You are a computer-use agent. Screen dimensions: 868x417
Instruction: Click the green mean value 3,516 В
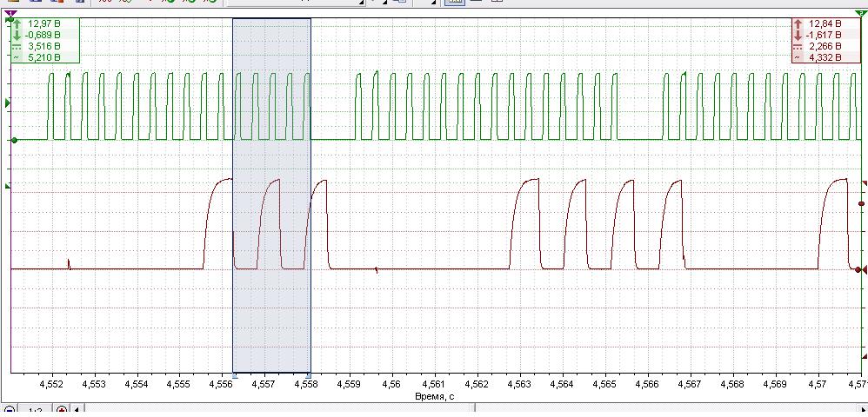(x=44, y=46)
